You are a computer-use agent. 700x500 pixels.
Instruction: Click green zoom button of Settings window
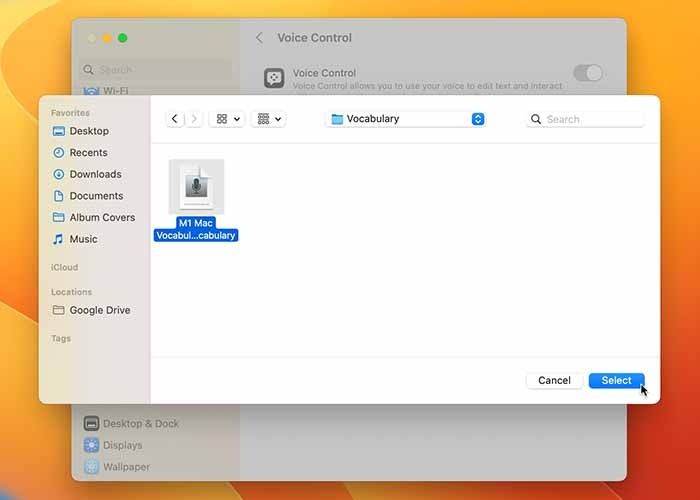122,38
